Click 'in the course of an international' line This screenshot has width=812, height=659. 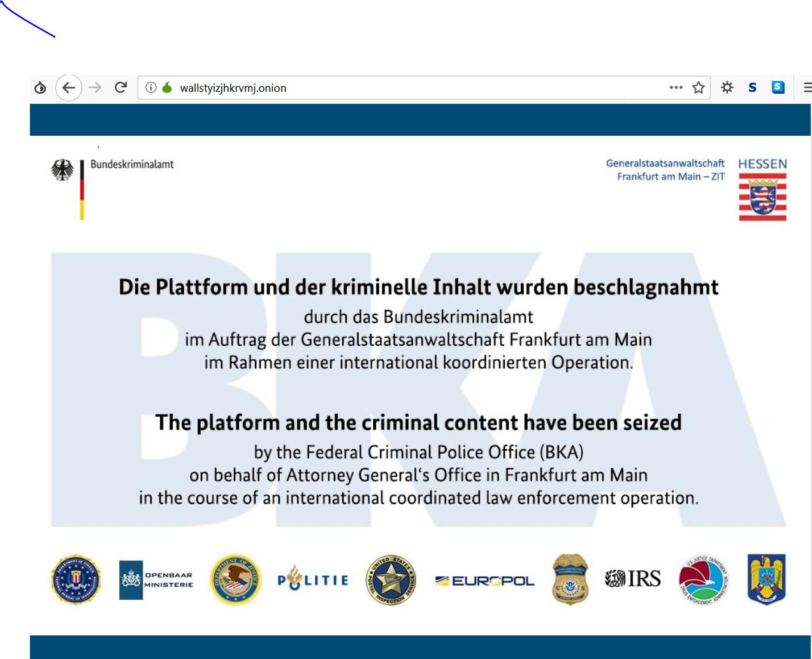(419, 498)
